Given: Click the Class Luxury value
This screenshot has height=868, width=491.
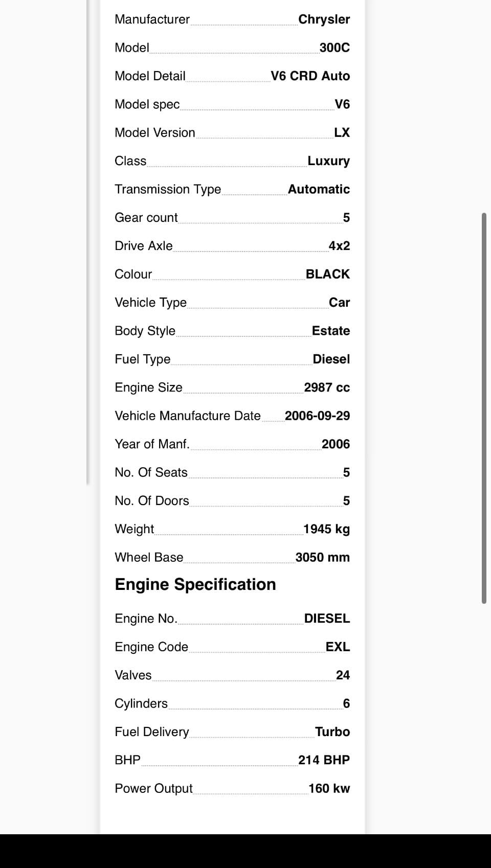Looking at the screenshot, I should coord(329,161).
